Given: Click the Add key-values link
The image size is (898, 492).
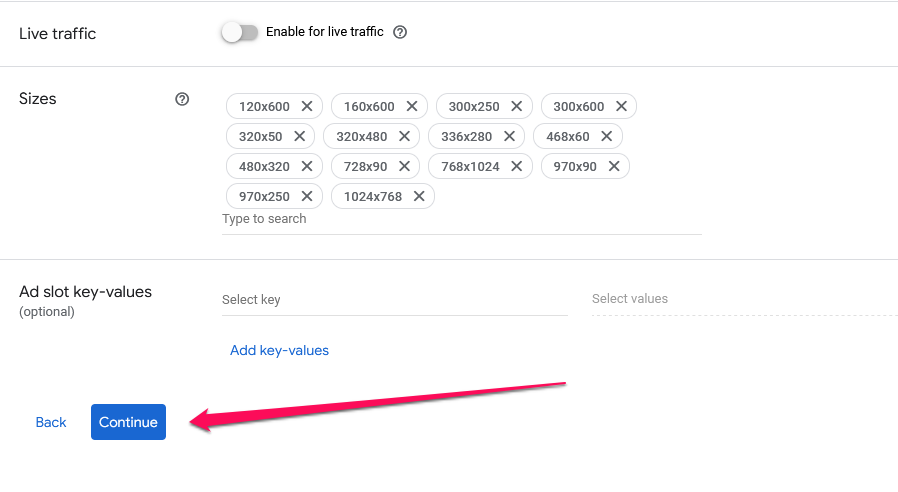Looking at the screenshot, I should click(x=279, y=351).
